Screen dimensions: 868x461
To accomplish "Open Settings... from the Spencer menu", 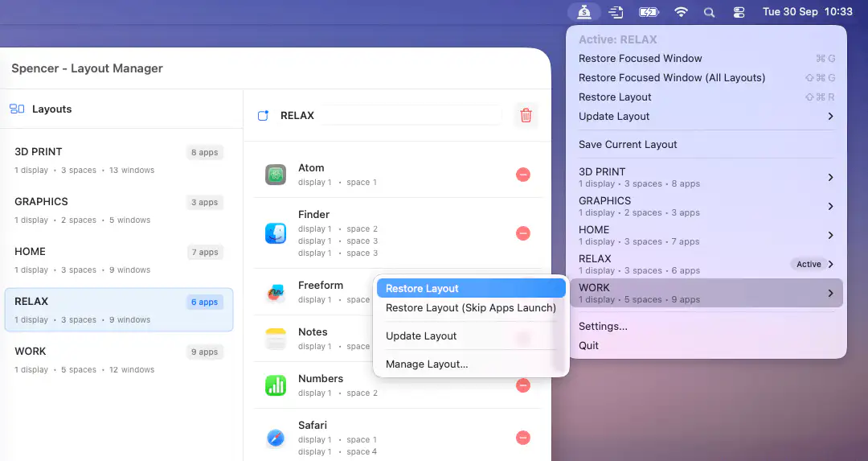I will click(603, 327).
